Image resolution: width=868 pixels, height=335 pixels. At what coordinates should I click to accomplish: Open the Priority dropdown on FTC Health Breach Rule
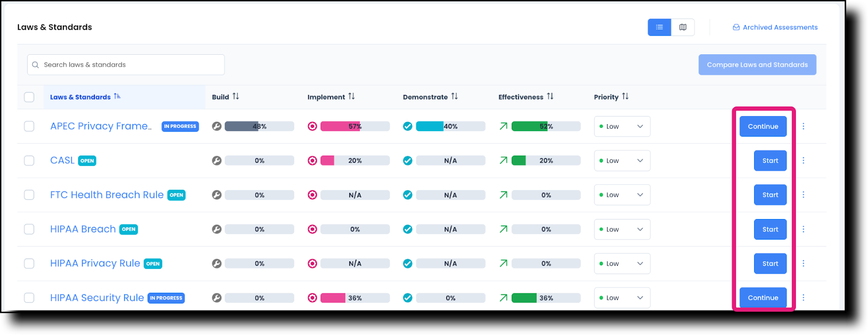(622, 195)
